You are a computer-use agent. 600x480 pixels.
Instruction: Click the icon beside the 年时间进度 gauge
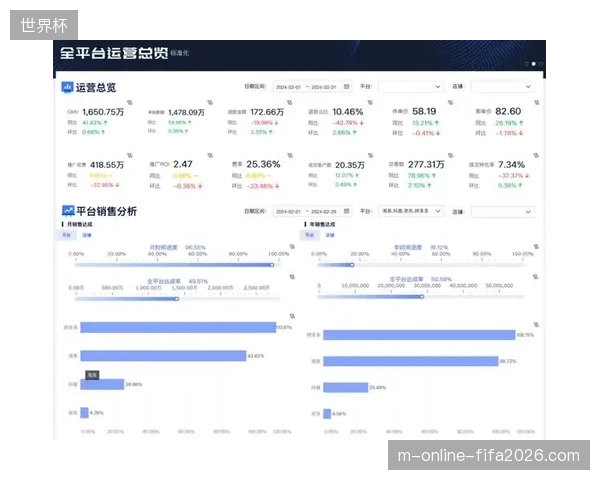coord(536,247)
